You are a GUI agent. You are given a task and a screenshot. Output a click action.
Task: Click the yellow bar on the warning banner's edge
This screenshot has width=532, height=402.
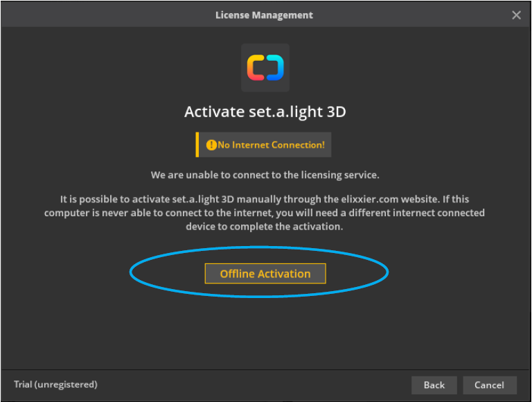[197, 145]
